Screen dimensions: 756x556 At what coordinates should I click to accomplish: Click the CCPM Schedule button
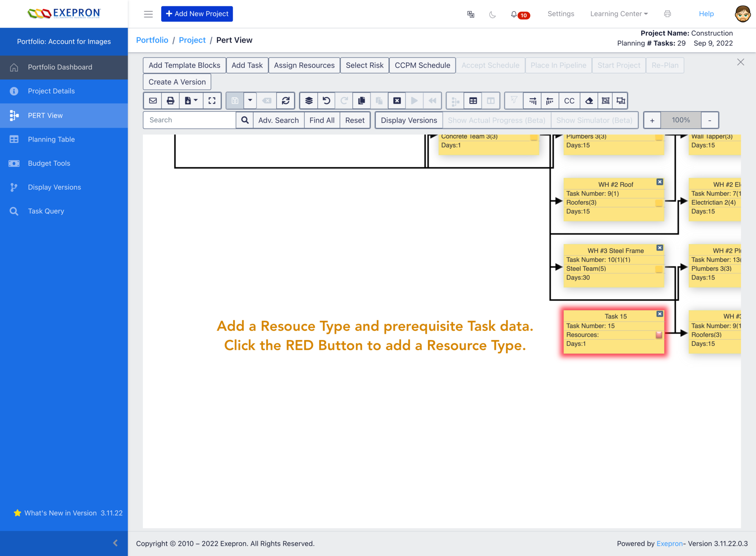click(x=422, y=65)
